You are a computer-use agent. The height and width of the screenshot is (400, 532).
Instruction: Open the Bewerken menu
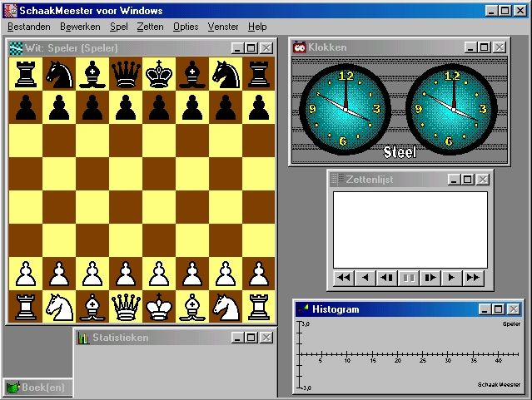[80, 27]
